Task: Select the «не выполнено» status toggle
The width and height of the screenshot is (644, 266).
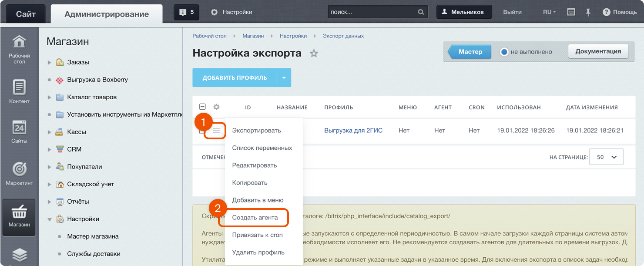Action: pos(504,51)
